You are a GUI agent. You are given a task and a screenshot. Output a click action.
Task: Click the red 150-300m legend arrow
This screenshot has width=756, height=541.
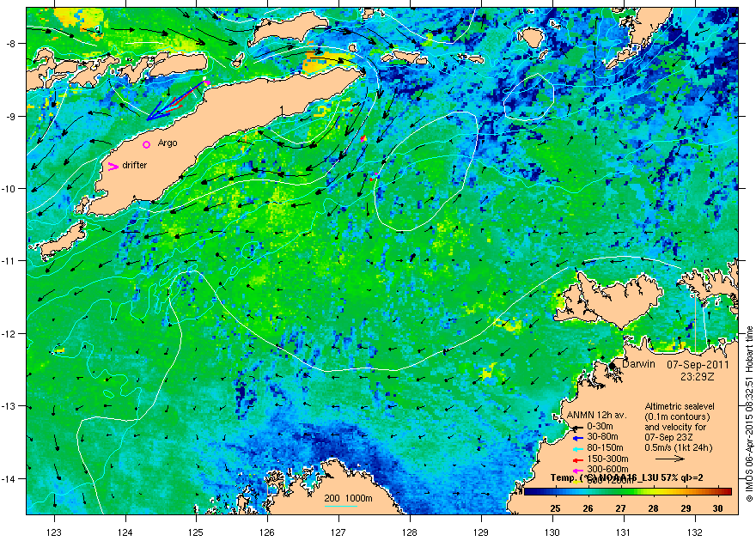pos(577,460)
